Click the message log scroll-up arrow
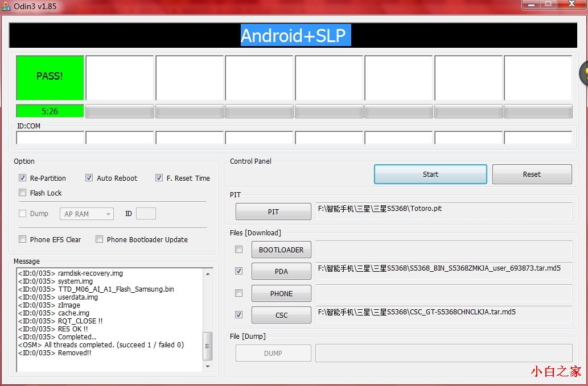588x386 pixels. pyautogui.click(x=208, y=274)
